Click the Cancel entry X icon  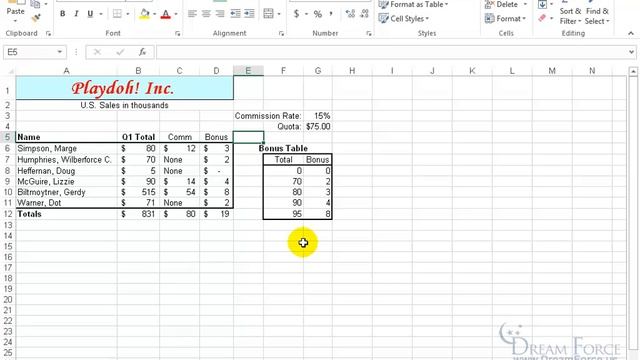click(x=97, y=52)
